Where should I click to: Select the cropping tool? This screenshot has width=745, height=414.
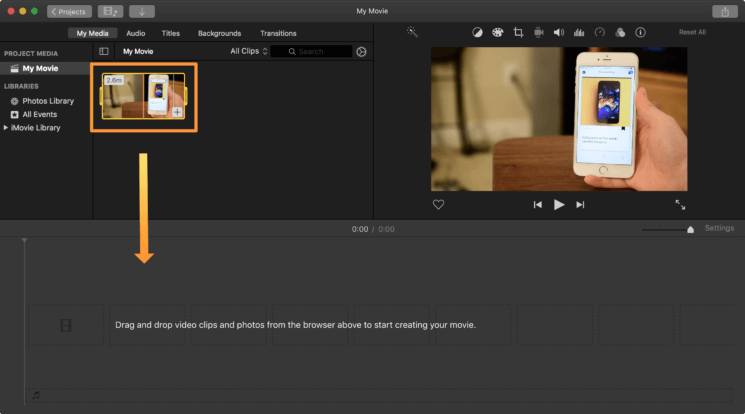pos(518,32)
